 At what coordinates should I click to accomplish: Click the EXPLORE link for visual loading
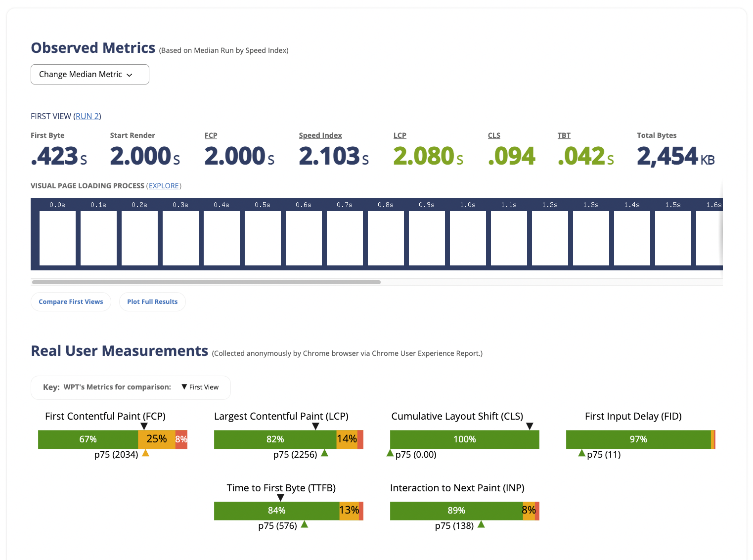coord(164,186)
